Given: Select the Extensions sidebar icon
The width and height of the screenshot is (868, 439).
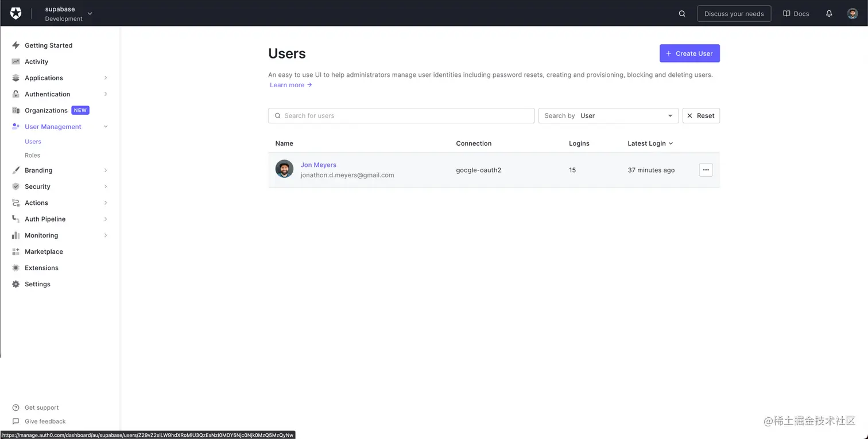Looking at the screenshot, I should coord(15,267).
